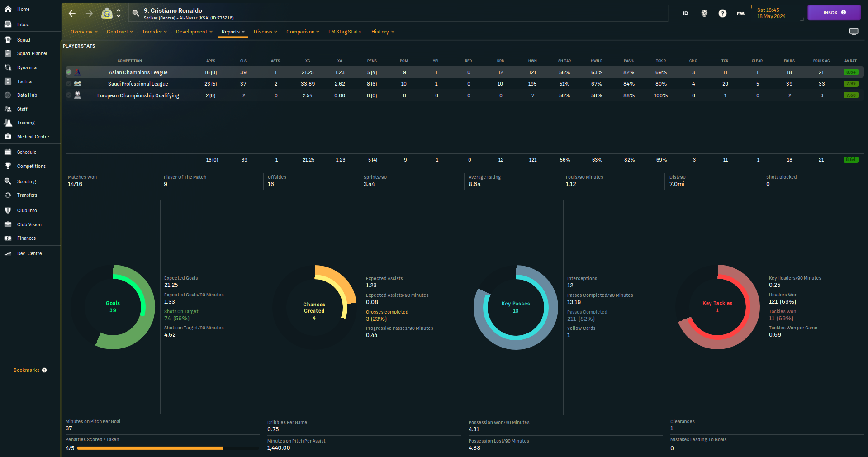Screen dimensions: 868x457
Task: Open the Inbox sidebar icon
Action: click(8, 24)
